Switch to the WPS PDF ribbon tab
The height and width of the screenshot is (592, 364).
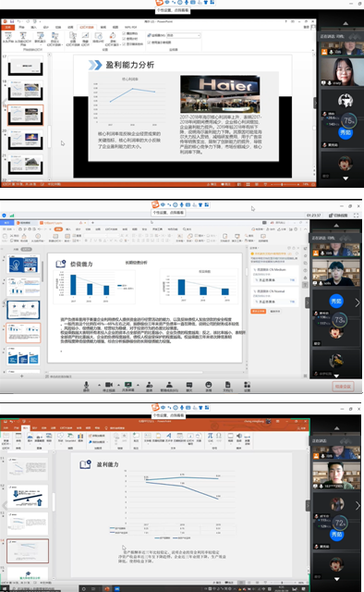pyautogui.click(x=130, y=27)
